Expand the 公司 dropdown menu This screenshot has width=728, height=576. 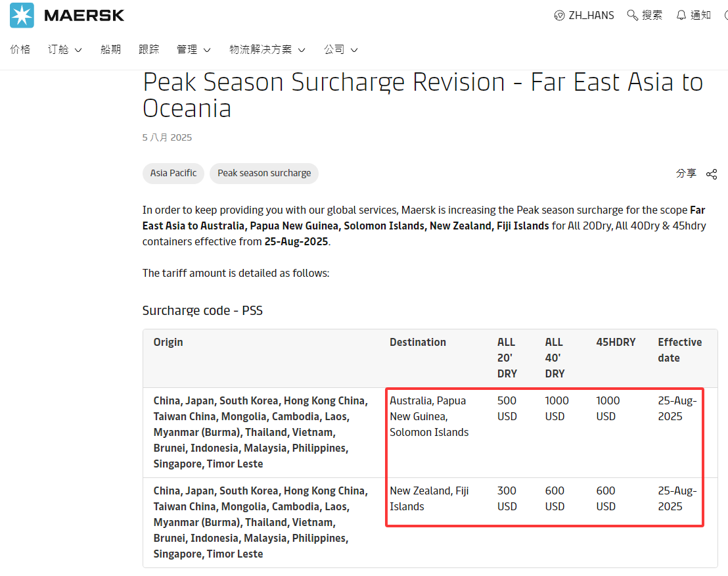tap(340, 49)
